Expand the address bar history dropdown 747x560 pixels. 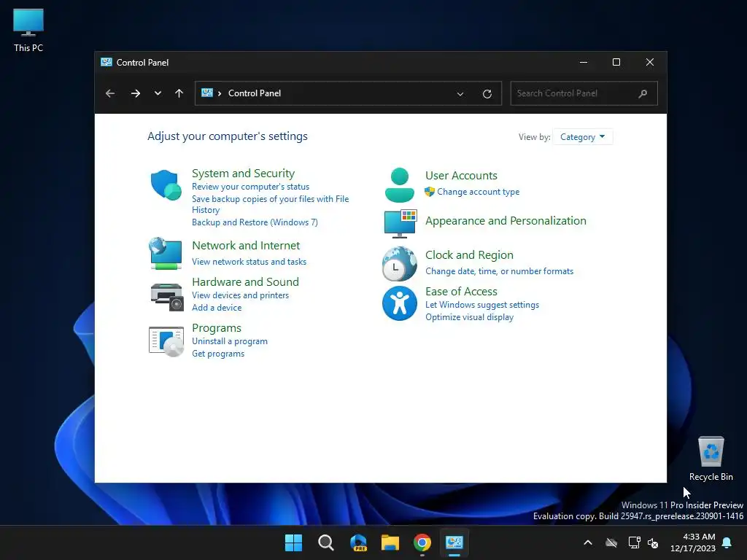point(460,94)
